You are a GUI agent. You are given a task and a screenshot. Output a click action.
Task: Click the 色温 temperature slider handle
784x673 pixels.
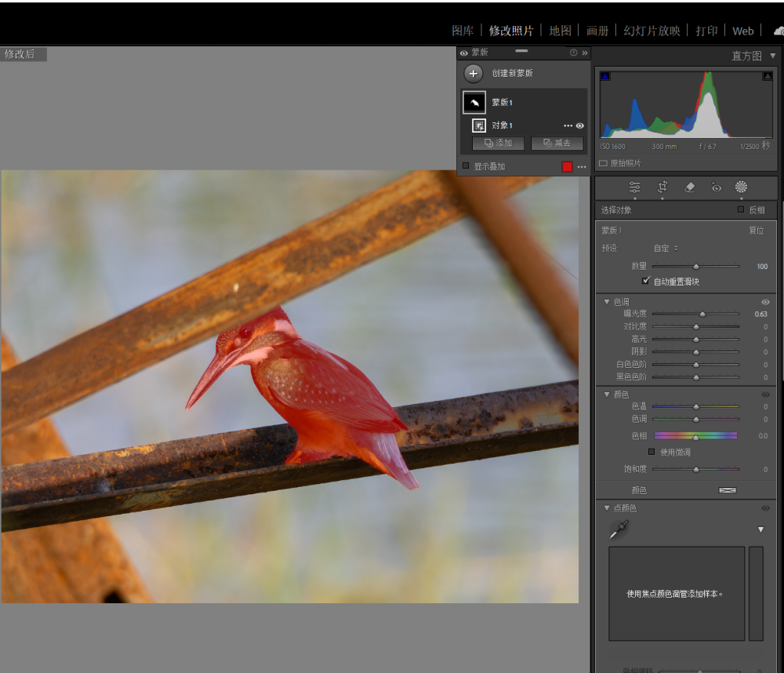pyautogui.click(x=696, y=407)
